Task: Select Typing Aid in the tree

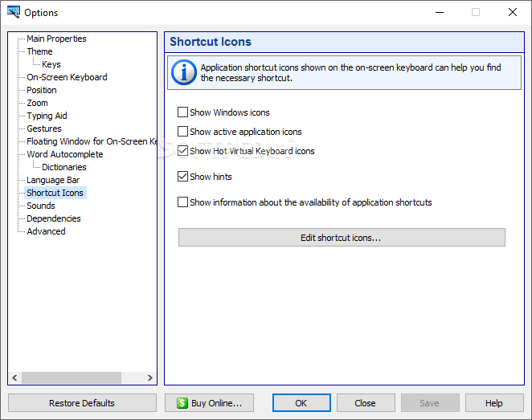Action: [x=47, y=116]
